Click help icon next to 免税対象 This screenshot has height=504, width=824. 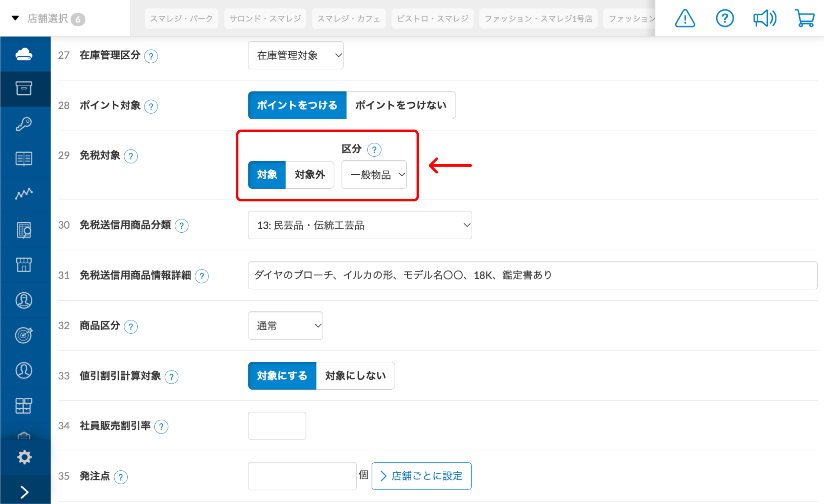[x=131, y=156]
